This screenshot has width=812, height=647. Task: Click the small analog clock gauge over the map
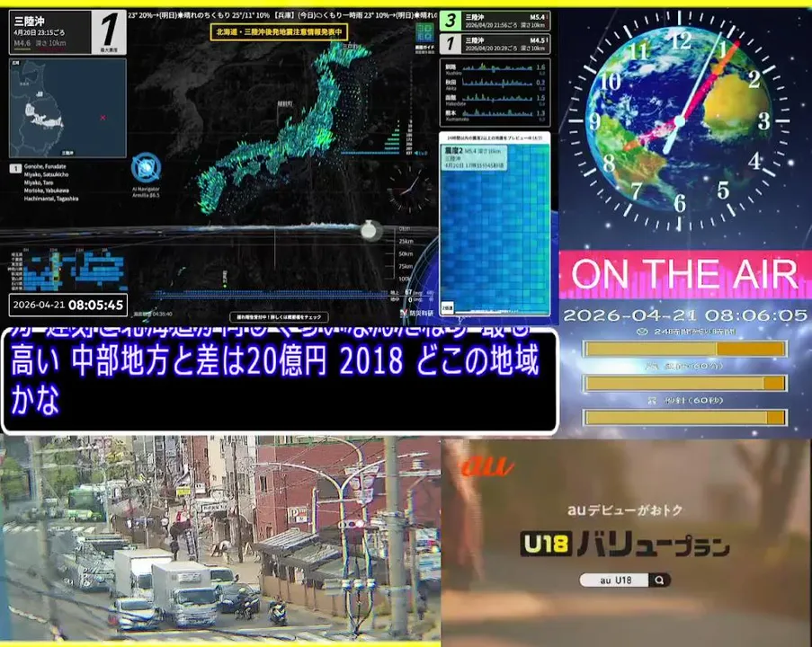(409, 188)
